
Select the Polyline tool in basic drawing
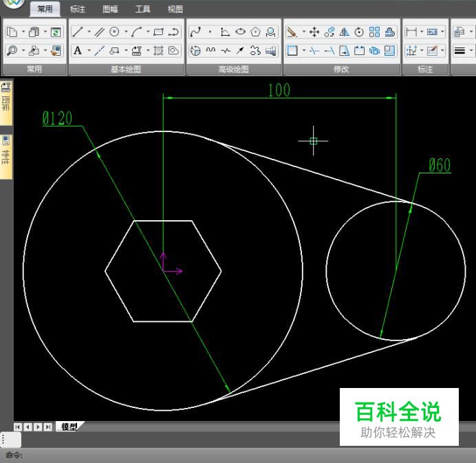(173, 32)
